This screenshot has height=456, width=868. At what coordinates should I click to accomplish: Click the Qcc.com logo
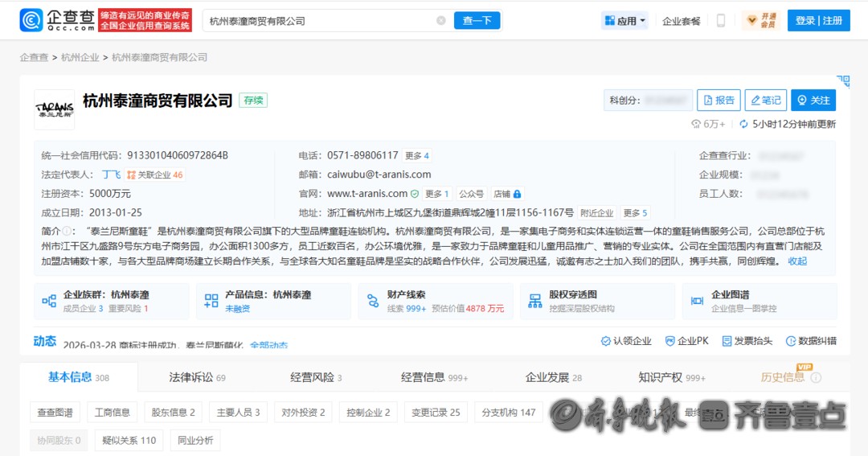click(58, 21)
